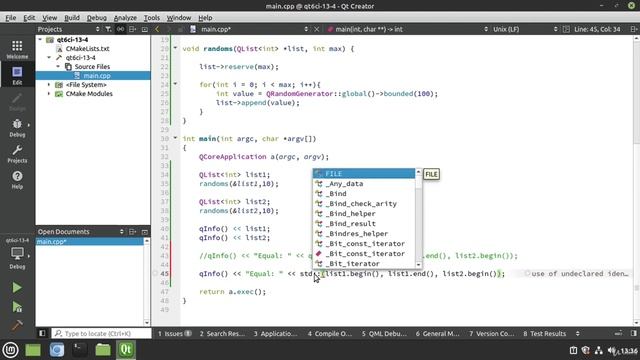Open the 8 Test Results pane
Screen dimensions: 640x360
544,333
